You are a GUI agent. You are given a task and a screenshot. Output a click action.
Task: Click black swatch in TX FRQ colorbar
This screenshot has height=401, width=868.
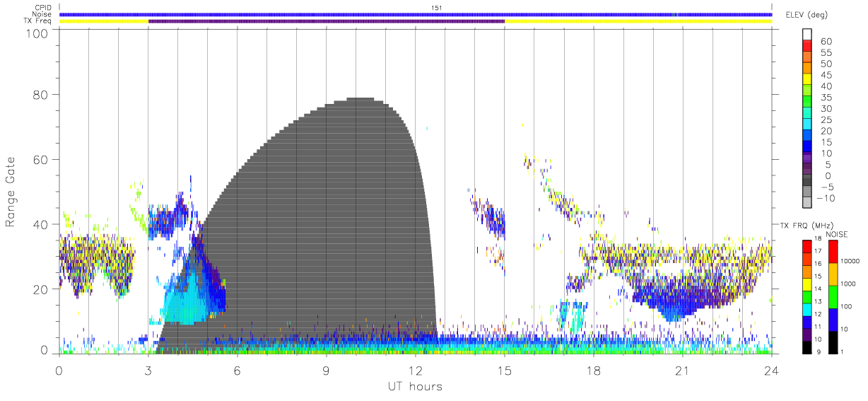tap(807, 347)
